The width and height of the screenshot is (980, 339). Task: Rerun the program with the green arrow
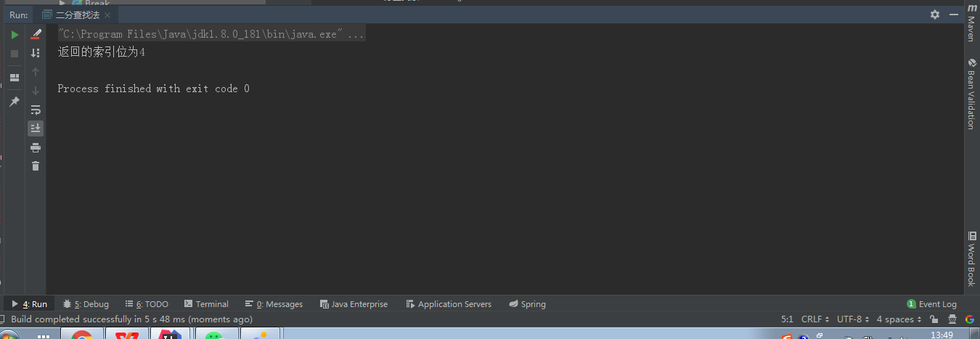point(15,34)
